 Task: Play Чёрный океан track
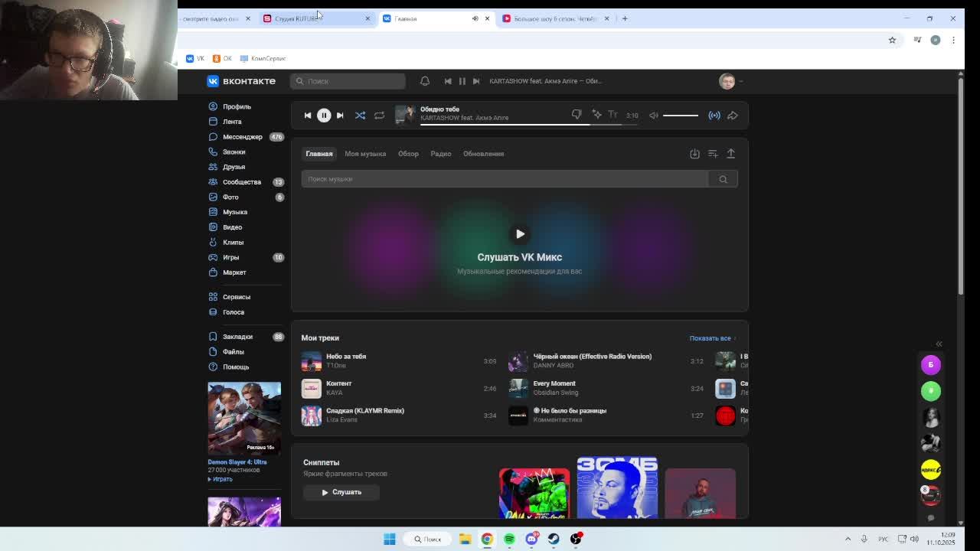point(606,361)
